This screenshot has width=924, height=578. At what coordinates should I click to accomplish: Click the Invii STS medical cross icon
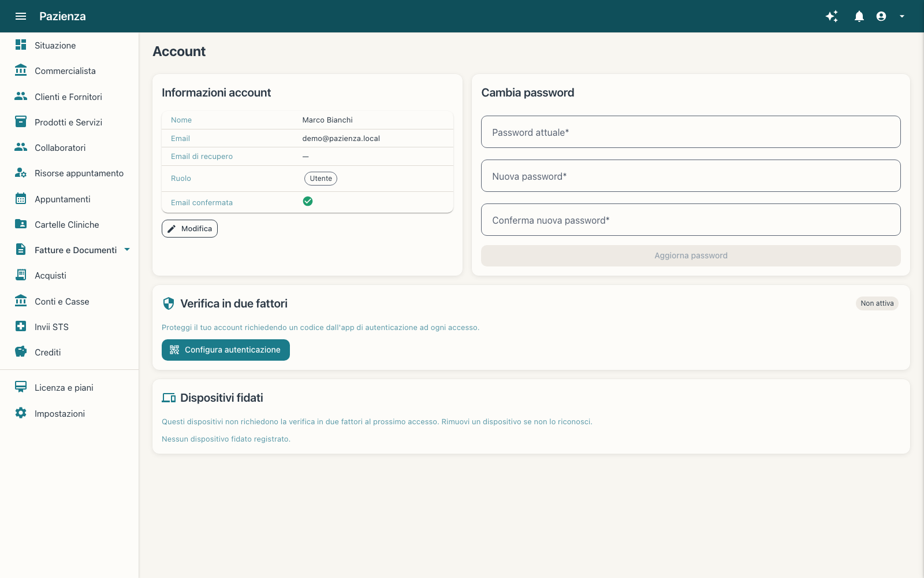click(21, 326)
